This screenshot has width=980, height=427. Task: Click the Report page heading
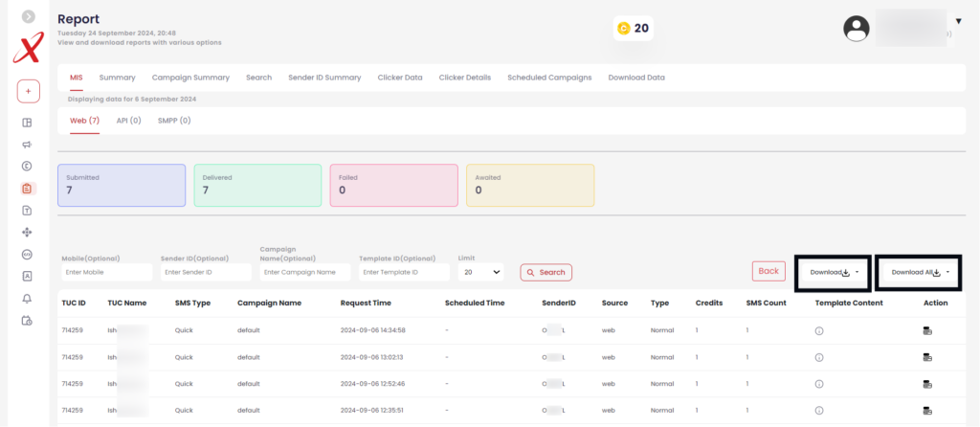tap(78, 19)
